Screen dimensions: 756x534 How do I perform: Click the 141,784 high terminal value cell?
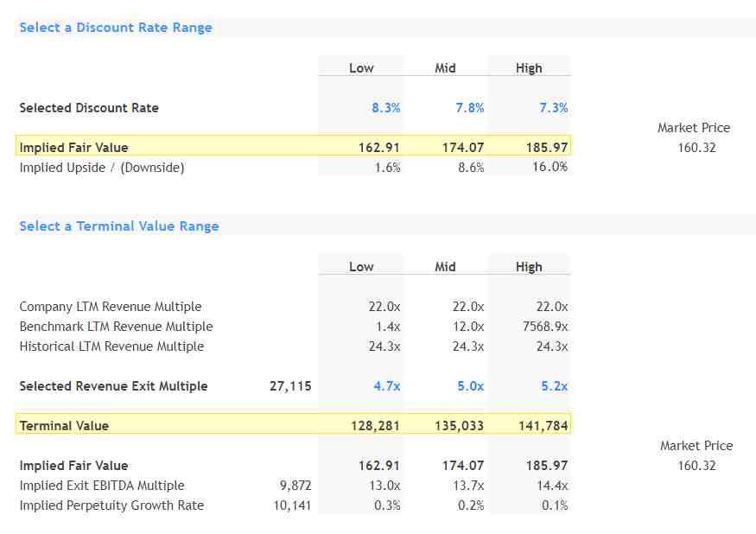[542, 426]
